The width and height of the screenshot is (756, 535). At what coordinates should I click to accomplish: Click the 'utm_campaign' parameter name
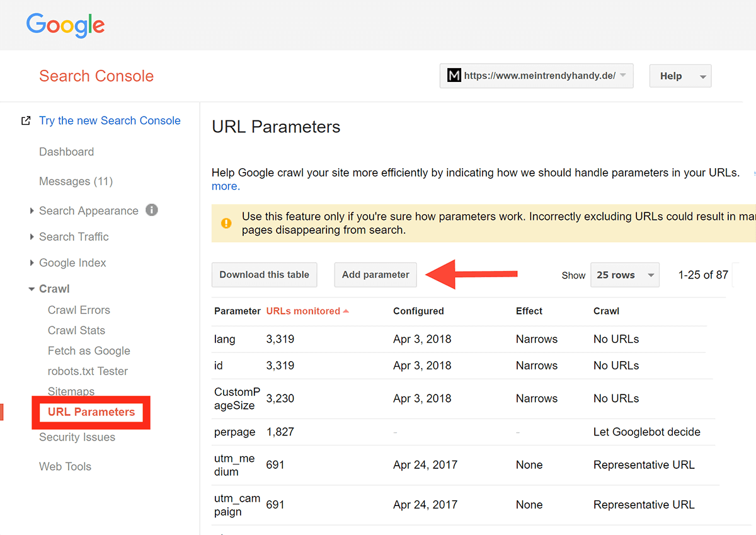pos(237,505)
